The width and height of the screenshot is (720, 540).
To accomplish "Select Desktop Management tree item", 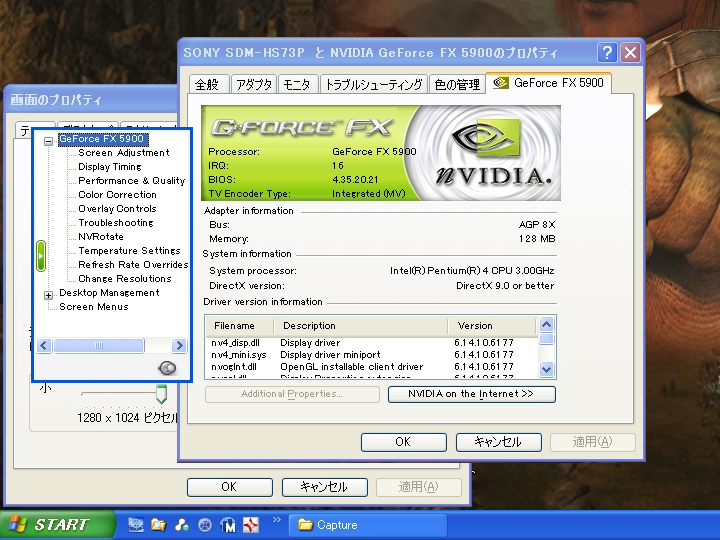I will 109,292.
